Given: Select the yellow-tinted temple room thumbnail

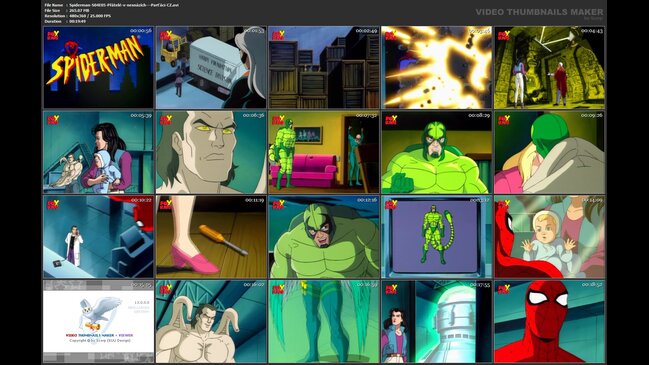Looking at the screenshot, I should click(x=549, y=67).
